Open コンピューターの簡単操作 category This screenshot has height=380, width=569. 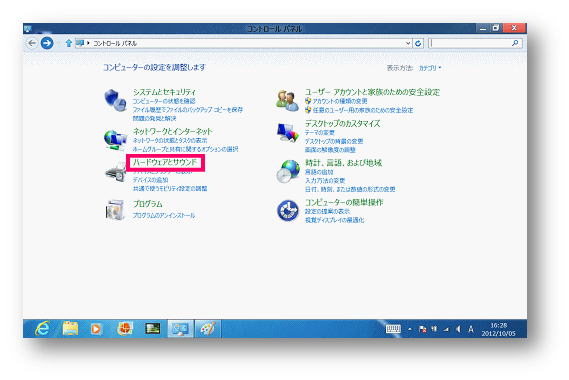pos(344,203)
